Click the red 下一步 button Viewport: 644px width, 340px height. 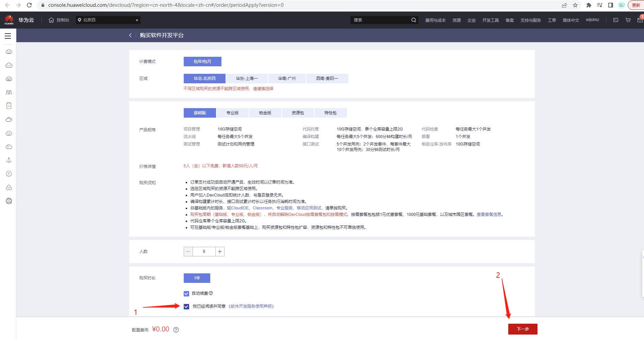pyautogui.click(x=523, y=329)
